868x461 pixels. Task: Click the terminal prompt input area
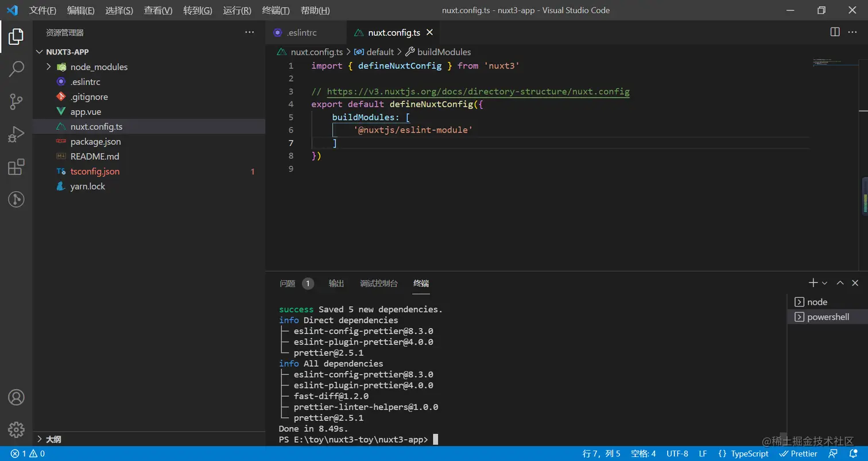point(435,440)
